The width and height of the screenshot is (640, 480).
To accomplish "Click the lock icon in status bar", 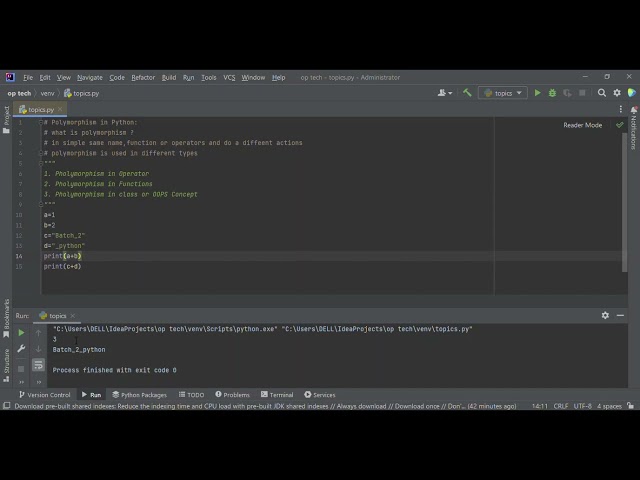I will click(631, 406).
